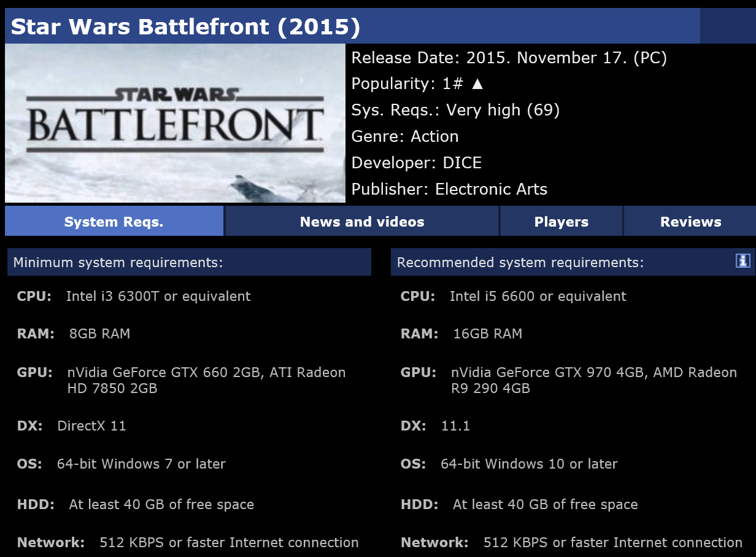Click recommended GPU GeForce GTX 970 text
The width and height of the screenshot is (756, 557).
click(594, 380)
